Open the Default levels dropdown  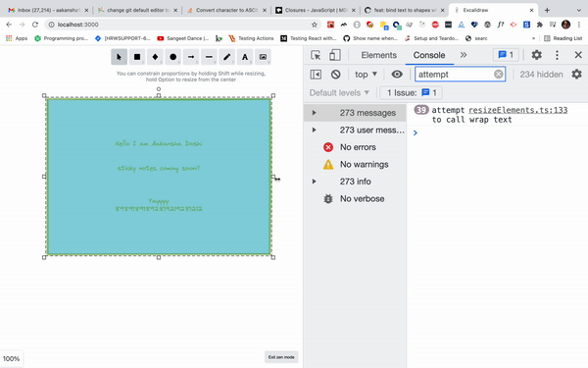tap(339, 93)
